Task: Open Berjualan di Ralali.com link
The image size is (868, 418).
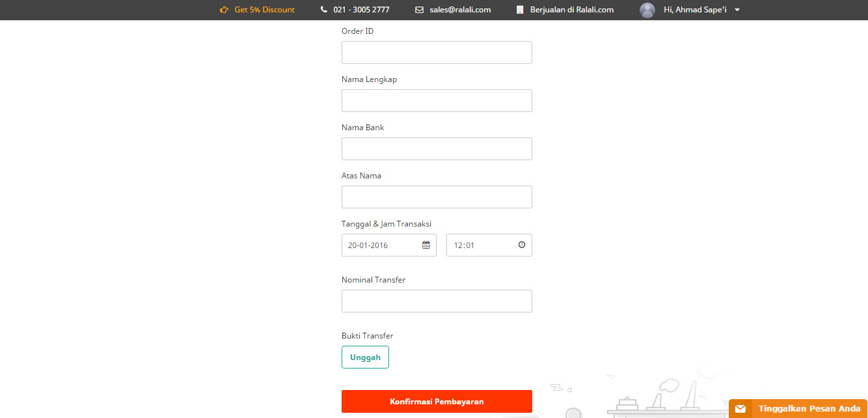Action: (572, 10)
